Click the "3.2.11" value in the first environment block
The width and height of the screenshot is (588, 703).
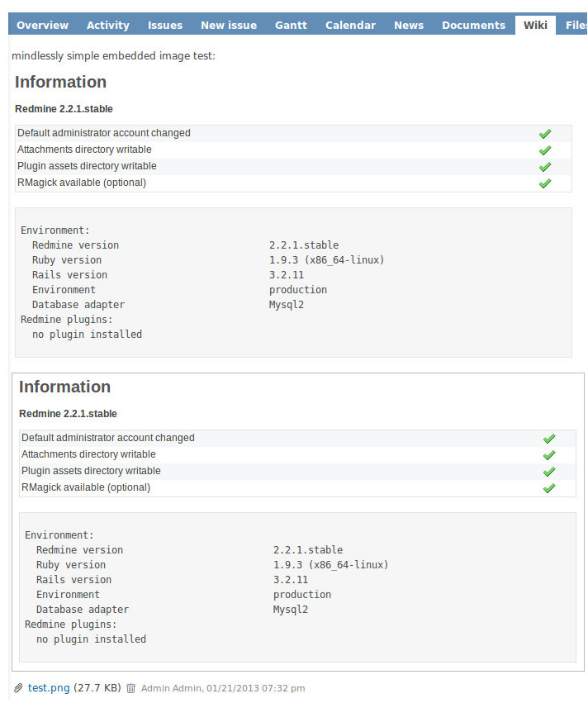[x=287, y=275]
